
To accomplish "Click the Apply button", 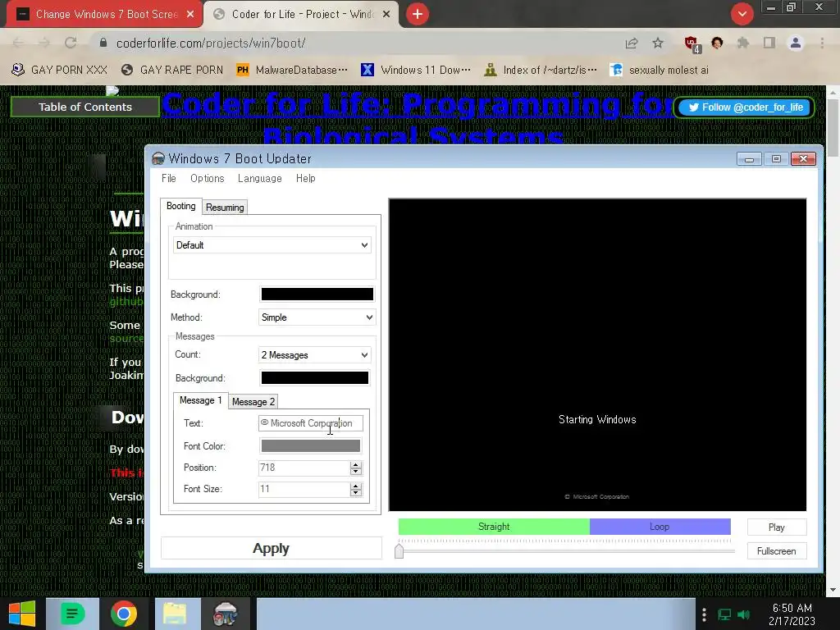I will [271, 549].
